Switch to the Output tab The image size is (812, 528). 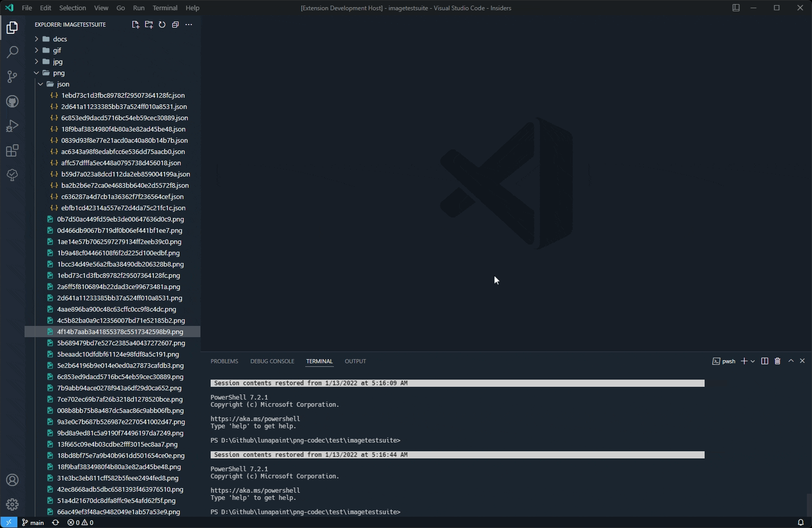[x=355, y=361]
